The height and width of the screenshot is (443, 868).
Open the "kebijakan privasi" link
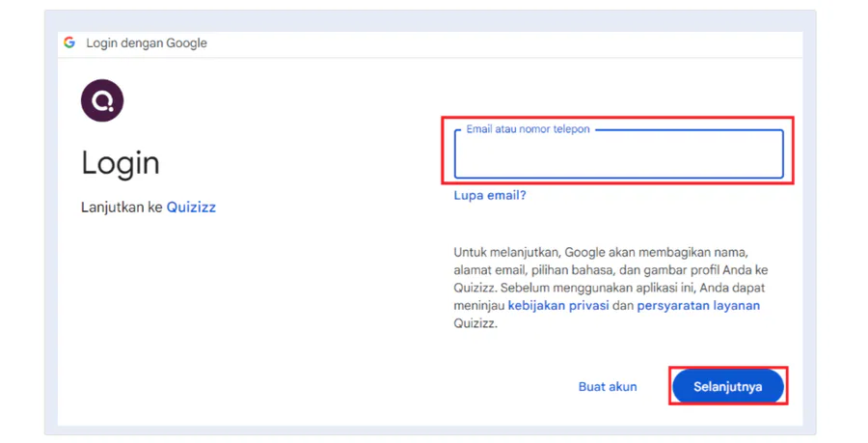[x=558, y=306]
